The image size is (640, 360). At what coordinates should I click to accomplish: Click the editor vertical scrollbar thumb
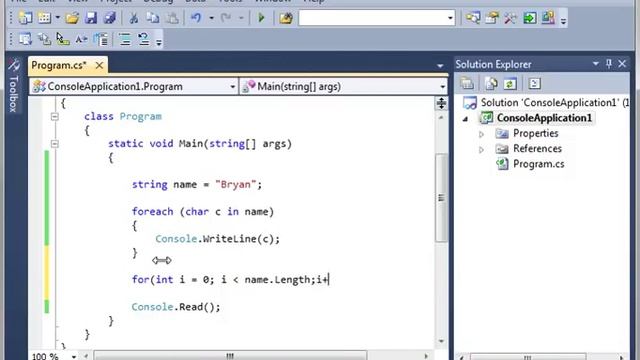441,198
